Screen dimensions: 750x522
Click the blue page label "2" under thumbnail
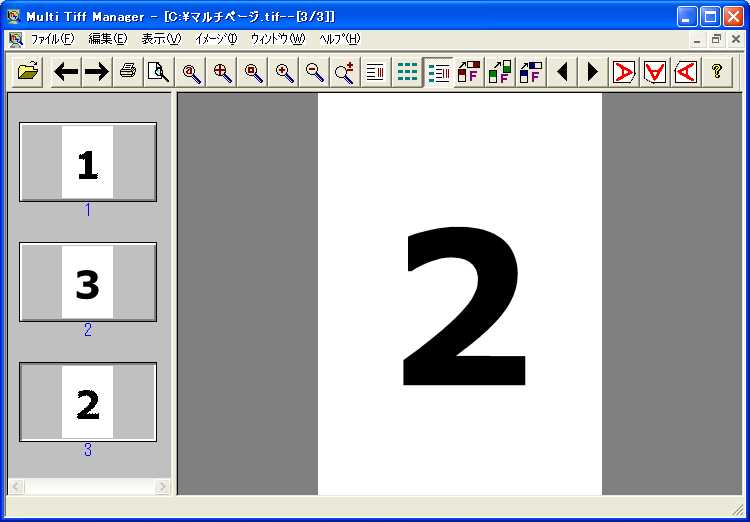pos(88,330)
